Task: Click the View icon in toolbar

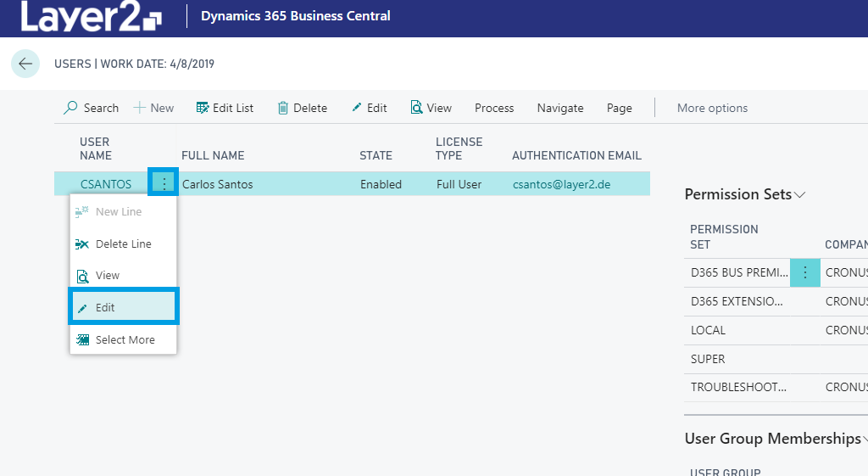Action: pos(416,108)
